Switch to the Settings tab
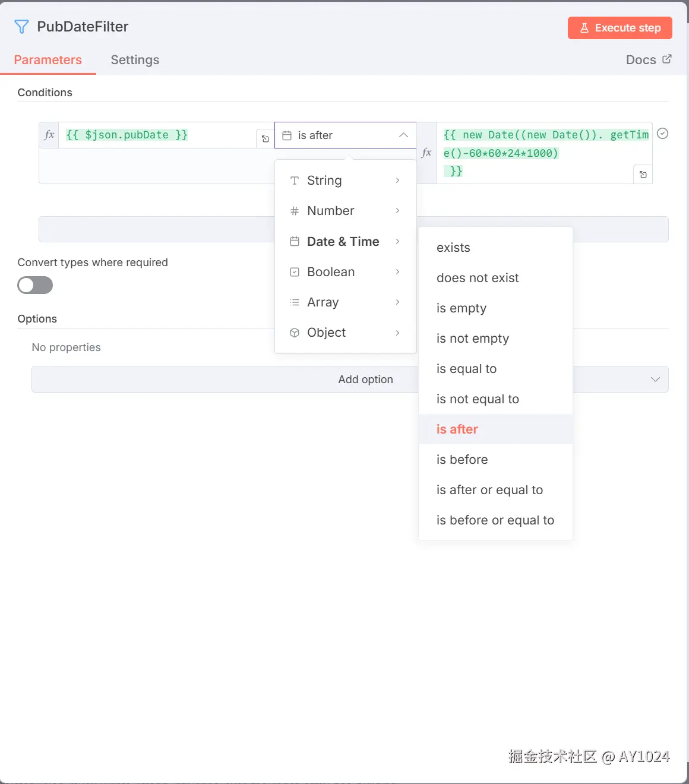 [135, 60]
